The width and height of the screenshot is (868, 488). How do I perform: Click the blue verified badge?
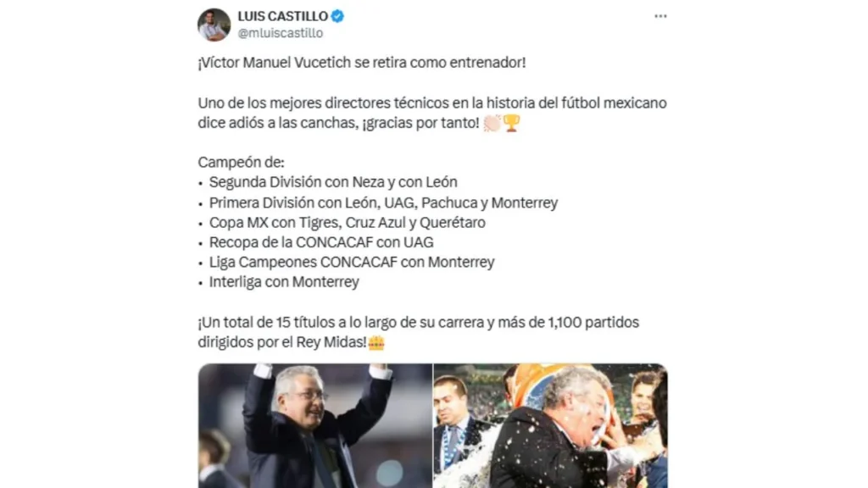pyautogui.click(x=337, y=16)
